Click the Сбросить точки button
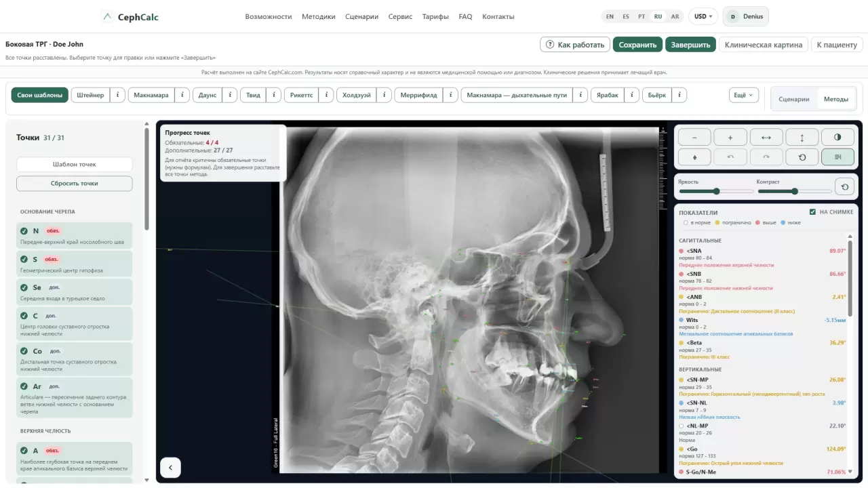 tap(75, 183)
